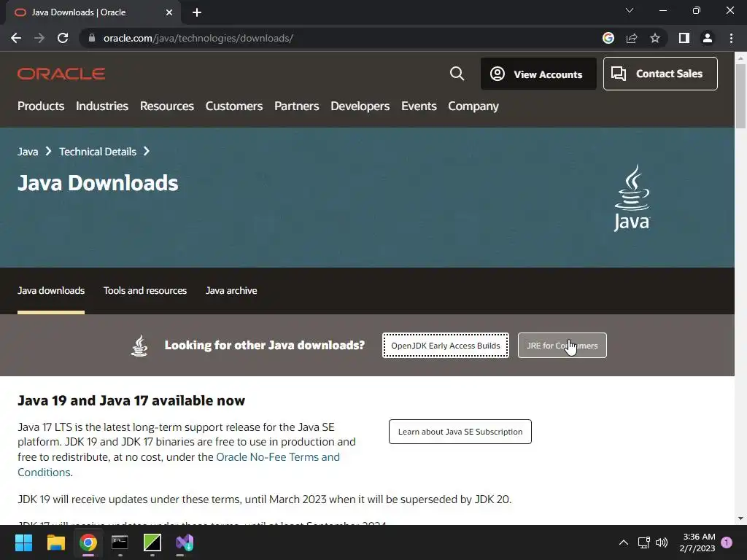This screenshot has height=560, width=747.
Task: Click the Java coffee cup logo in the banner
Action: (x=632, y=198)
